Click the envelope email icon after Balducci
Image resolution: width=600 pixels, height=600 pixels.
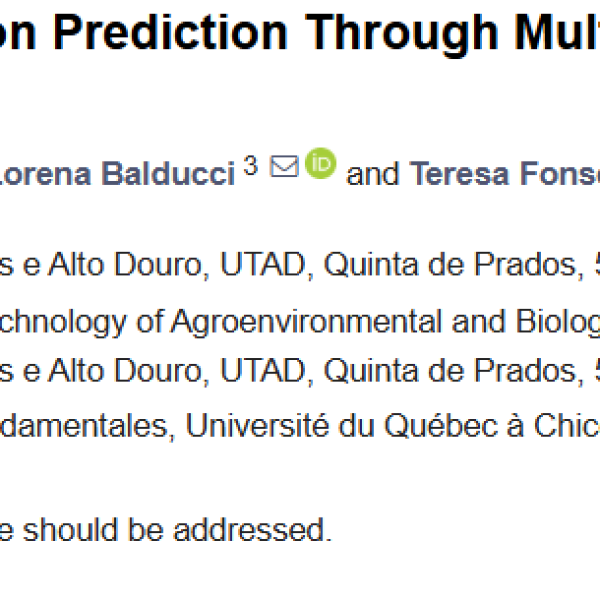[284, 166]
